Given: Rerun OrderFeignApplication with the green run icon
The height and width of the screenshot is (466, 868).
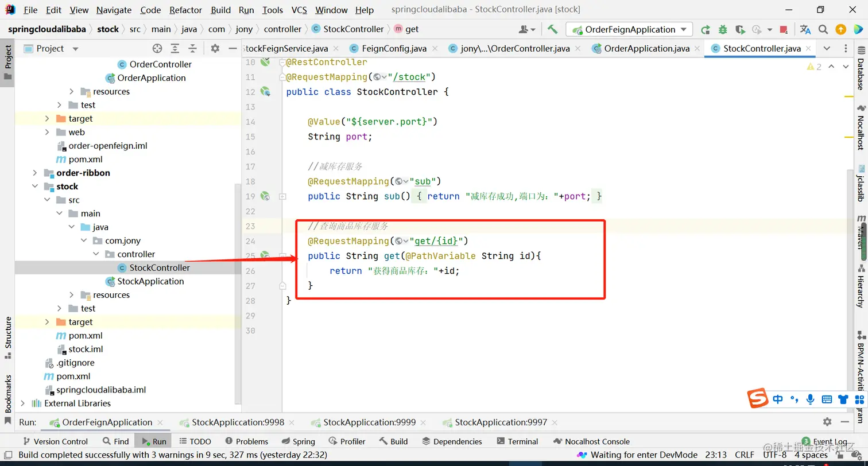Looking at the screenshot, I should coord(706,29).
